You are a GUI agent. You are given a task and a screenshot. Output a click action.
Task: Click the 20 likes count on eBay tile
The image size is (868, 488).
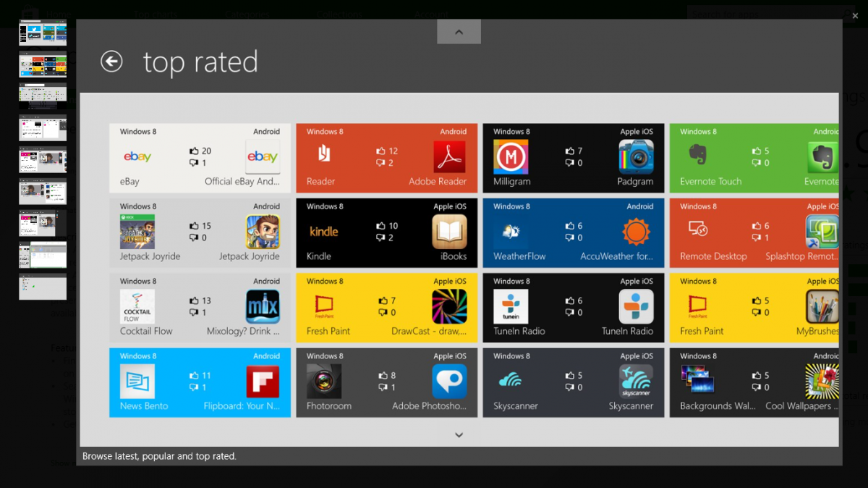coord(206,151)
